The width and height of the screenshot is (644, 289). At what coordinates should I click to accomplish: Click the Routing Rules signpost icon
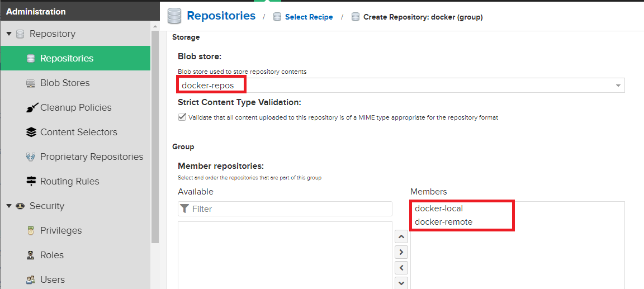31,182
